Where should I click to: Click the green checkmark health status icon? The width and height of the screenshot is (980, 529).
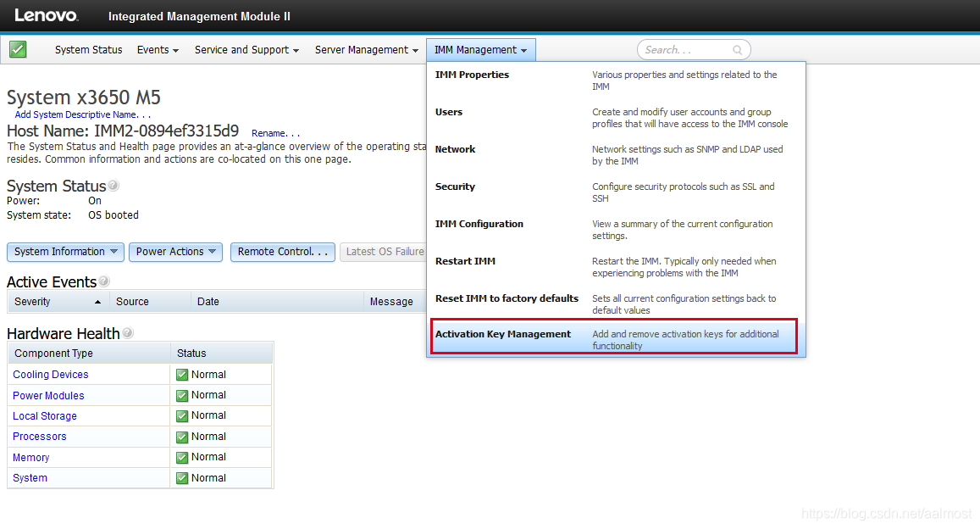pyautogui.click(x=18, y=49)
